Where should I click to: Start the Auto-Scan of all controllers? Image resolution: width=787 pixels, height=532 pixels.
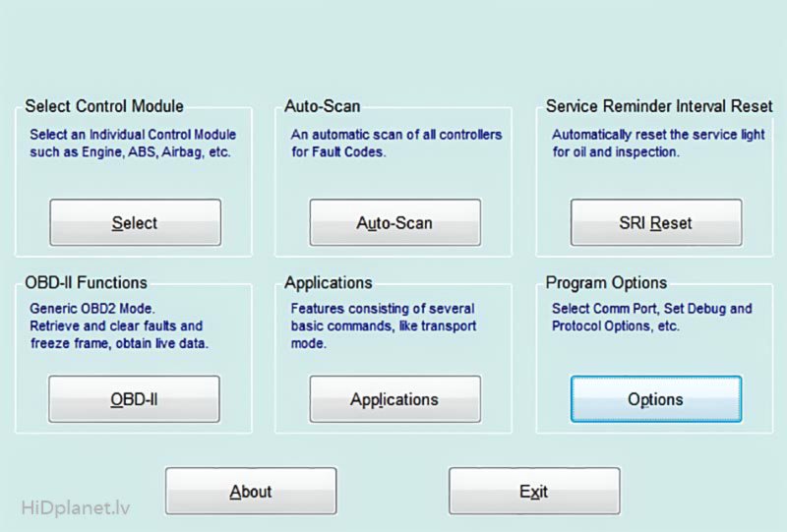coord(394,222)
